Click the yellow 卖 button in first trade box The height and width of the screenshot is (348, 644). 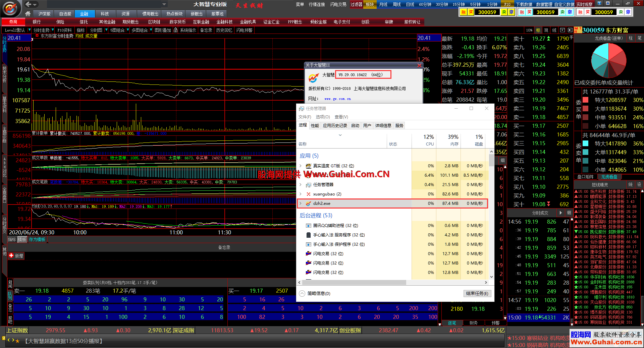pyautogui.click(x=504, y=12)
